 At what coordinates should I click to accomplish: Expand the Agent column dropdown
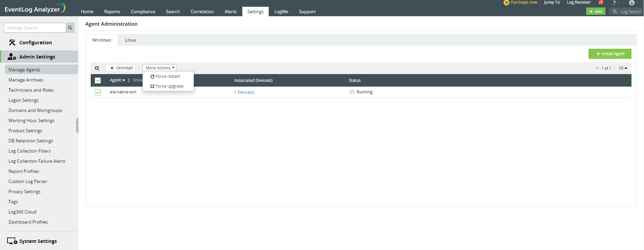click(x=117, y=80)
